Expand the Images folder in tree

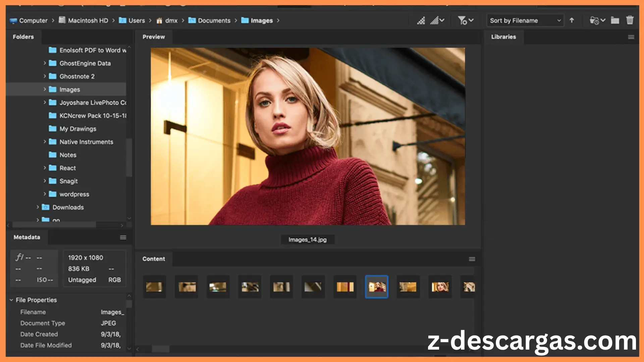[x=45, y=89]
